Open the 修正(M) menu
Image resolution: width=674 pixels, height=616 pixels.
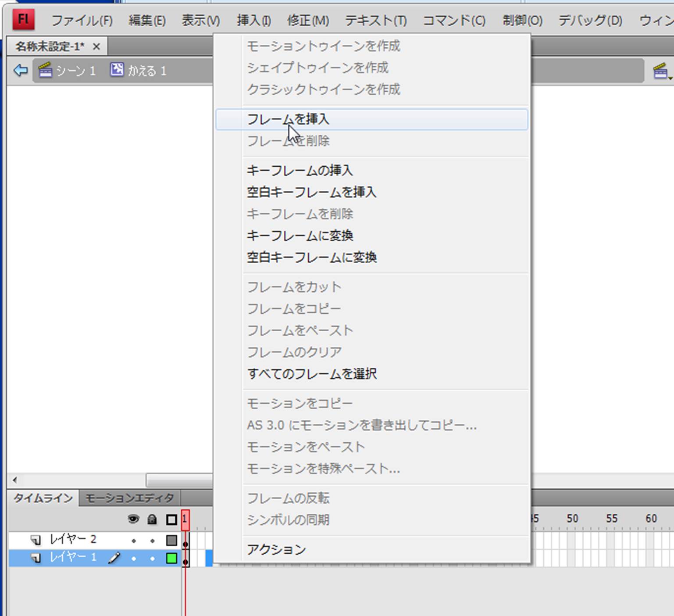308,21
